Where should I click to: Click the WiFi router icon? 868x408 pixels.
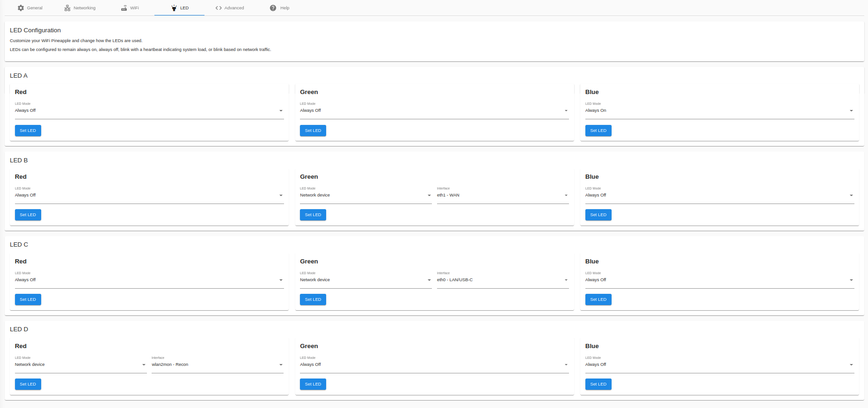(x=124, y=8)
